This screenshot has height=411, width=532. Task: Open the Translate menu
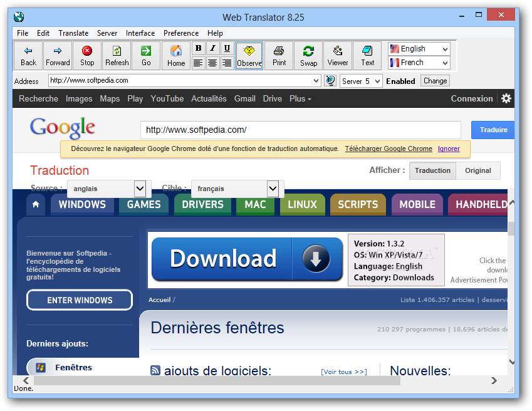point(73,33)
